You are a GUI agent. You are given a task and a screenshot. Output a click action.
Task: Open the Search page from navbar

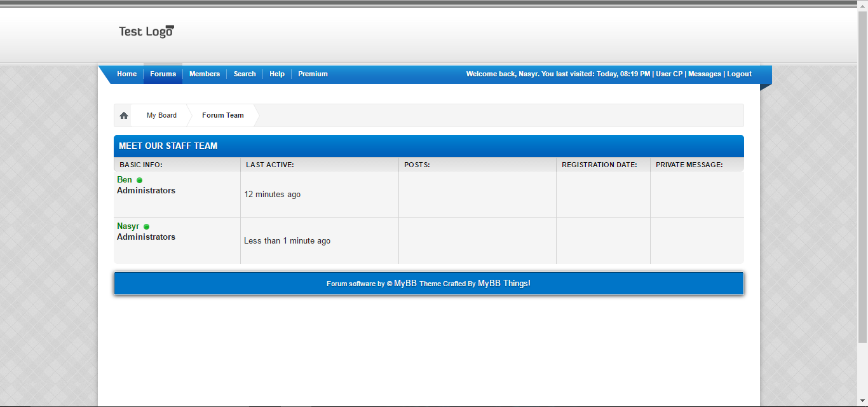245,74
